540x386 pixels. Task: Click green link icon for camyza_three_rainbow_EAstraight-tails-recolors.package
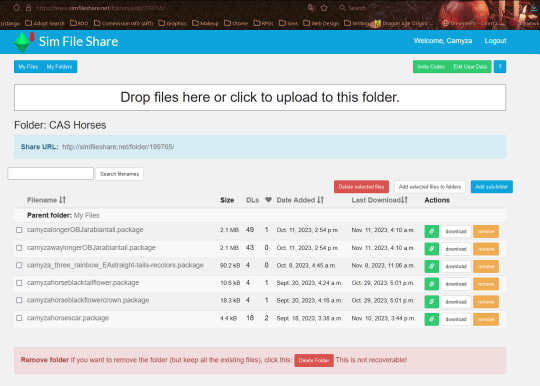(432, 267)
